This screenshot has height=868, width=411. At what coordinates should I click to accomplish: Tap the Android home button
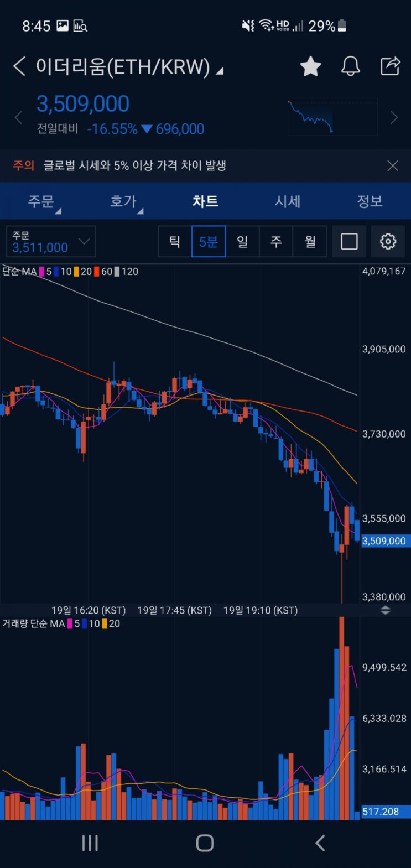[x=205, y=843]
